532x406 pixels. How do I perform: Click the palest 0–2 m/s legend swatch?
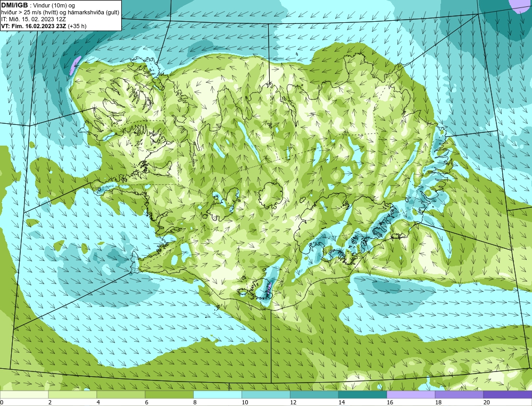[x=24, y=394]
